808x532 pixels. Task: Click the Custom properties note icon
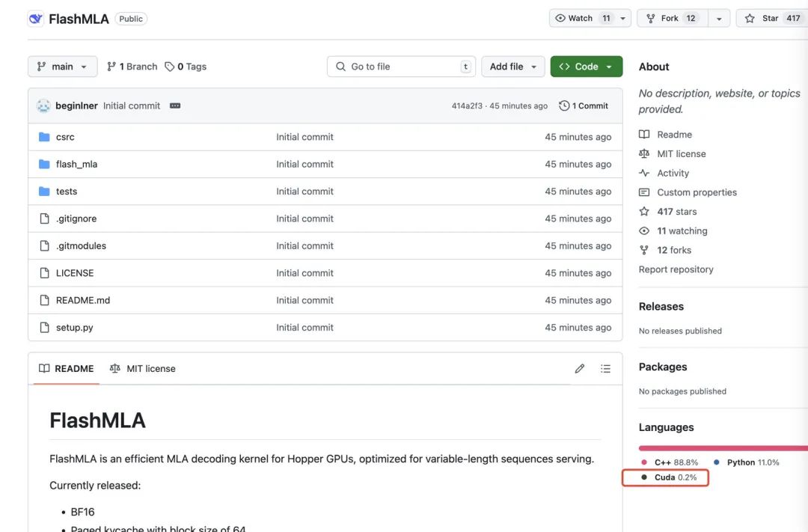click(644, 192)
